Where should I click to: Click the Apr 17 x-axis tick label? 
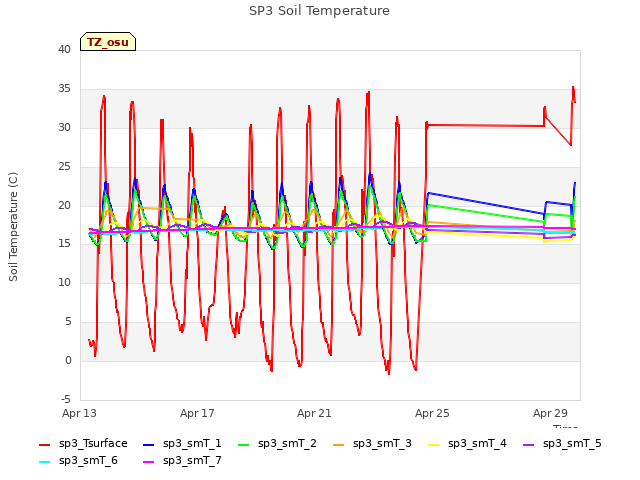pyautogui.click(x=197, y=413)
